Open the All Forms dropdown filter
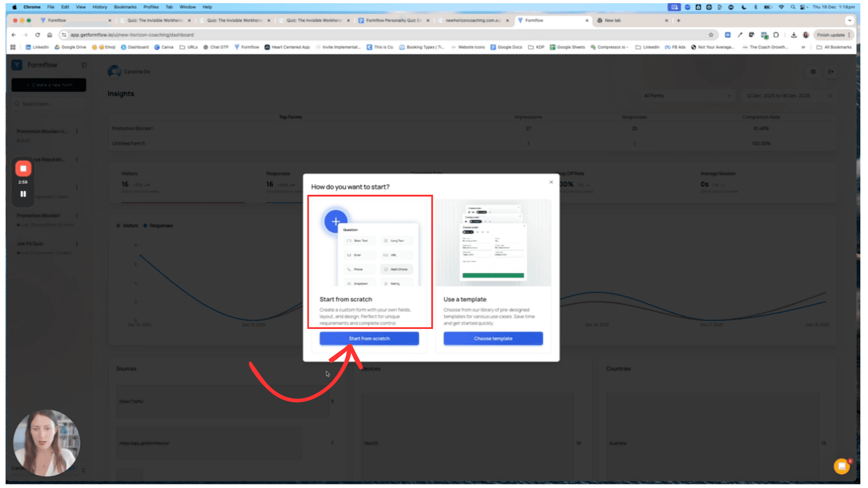 687,96
